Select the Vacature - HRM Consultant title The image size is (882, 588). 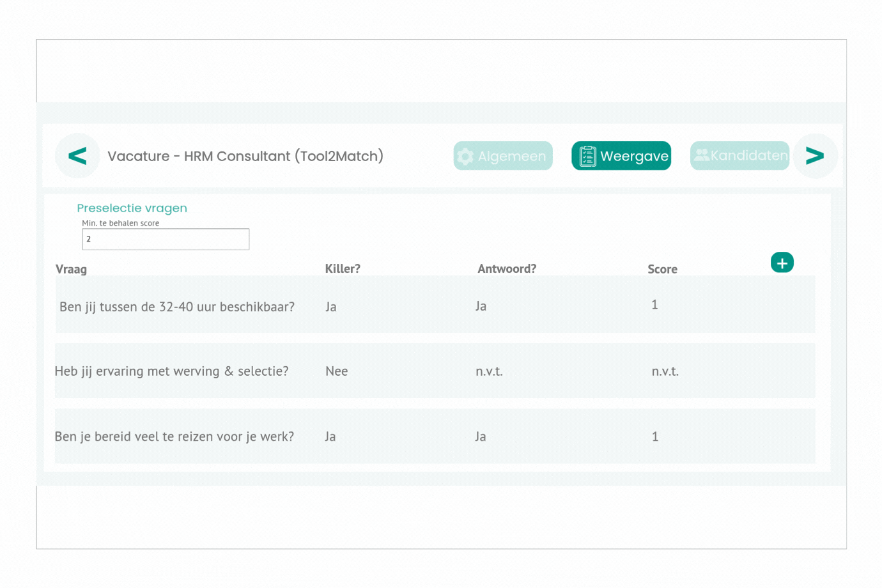click(245, 156)
